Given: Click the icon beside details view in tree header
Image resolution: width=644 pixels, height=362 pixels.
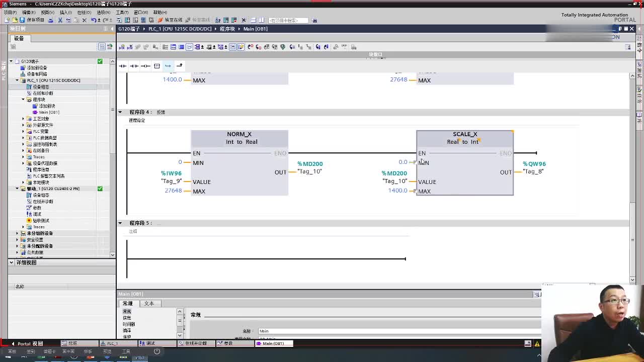Looking at the screenshot, I should [x=110, y=47].
